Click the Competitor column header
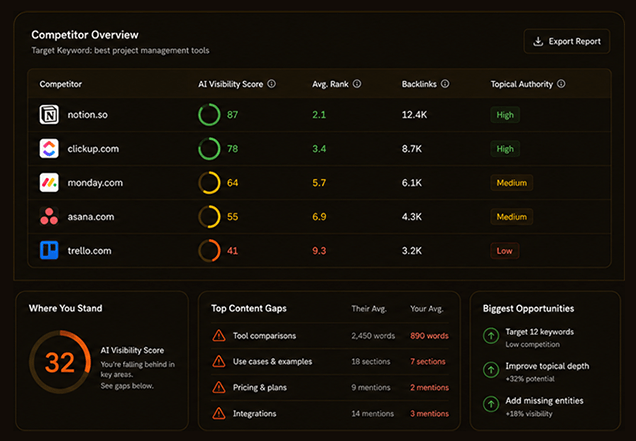This screenshot has width=636, height=441. 60,84
